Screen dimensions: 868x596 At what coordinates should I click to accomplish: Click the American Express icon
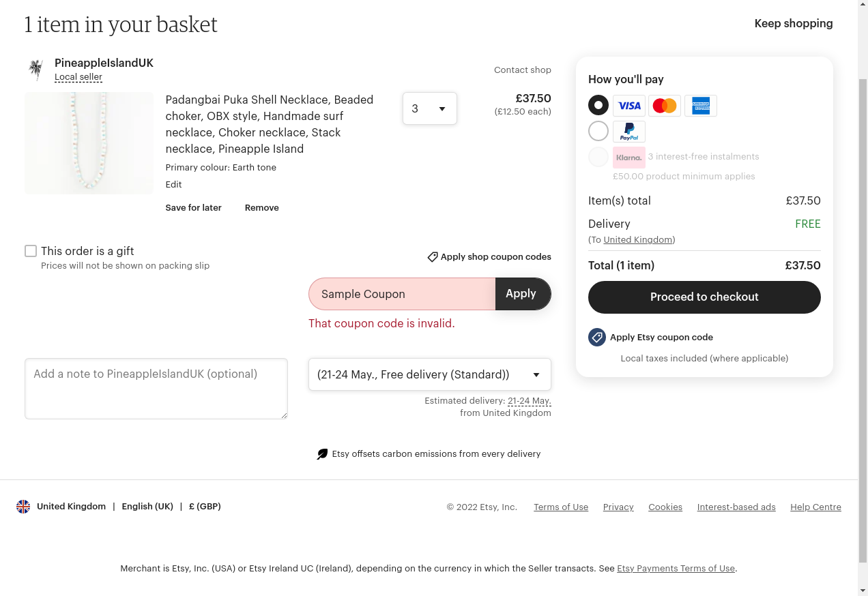(x=700, y=106)
